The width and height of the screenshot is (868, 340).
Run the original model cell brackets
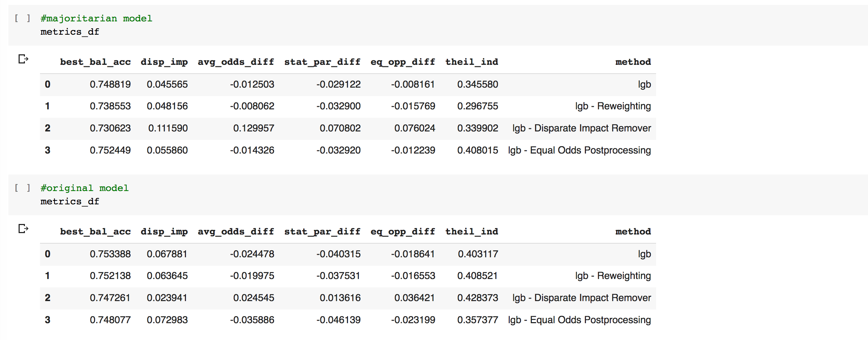click(x=22, y=188)
